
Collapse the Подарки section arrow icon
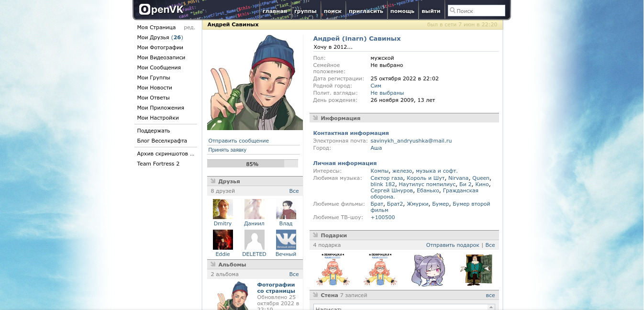click(x=315, y=235)
